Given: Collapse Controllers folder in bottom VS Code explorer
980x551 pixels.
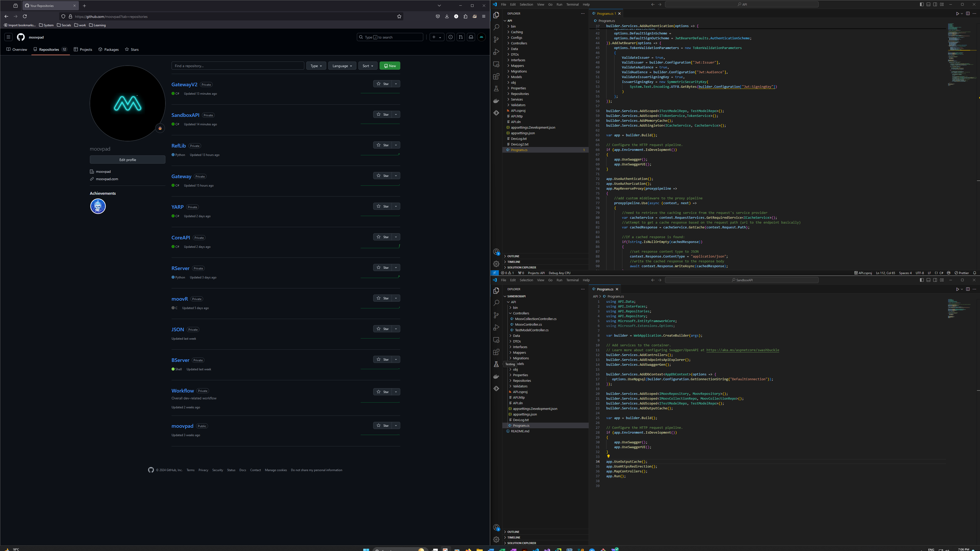Looking at the screenshot, I should click(x=521, y=313).
